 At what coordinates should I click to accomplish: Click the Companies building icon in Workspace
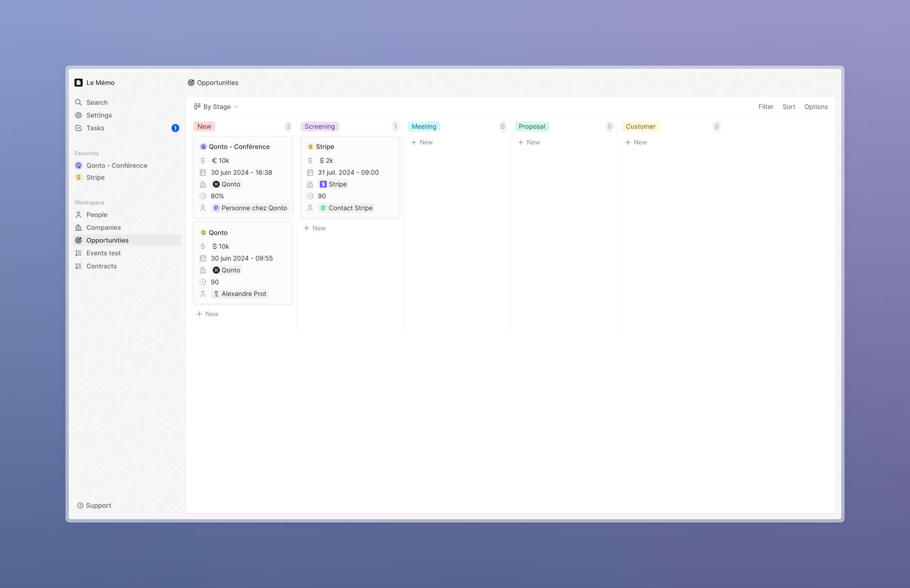click(78, 228)
